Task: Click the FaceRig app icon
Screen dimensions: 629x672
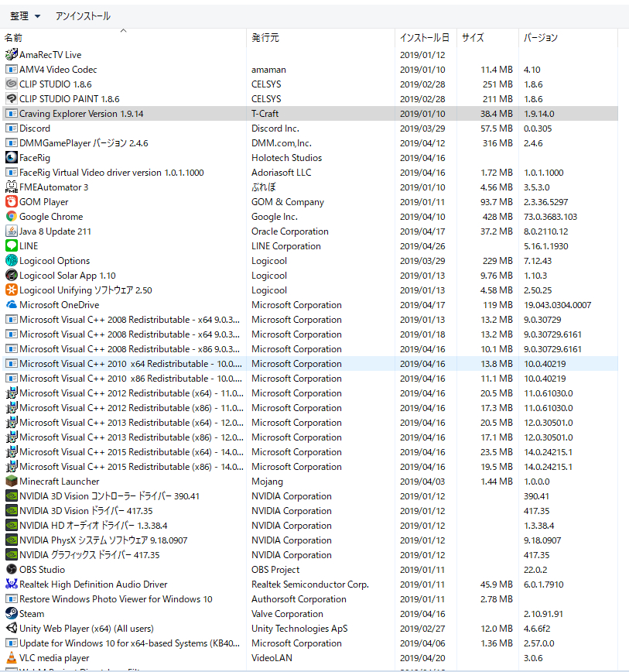Action: 11,158
